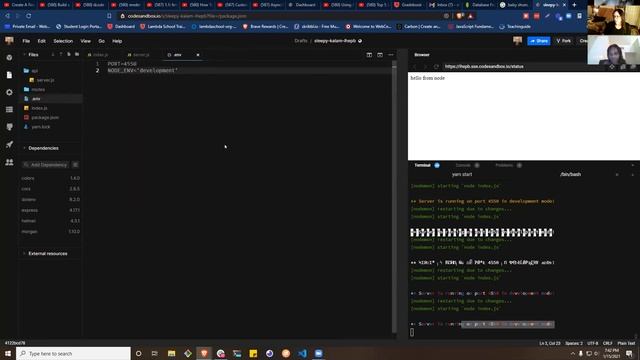Open the Explorer file icon in sidebar
The image size is (640, 360).
point(9,75)
